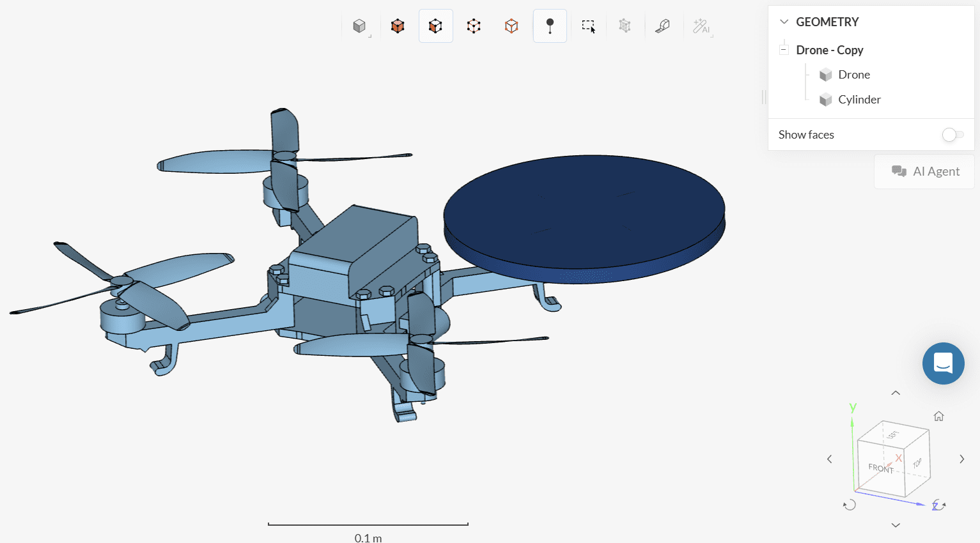Collapse the Drone - Copy tree node
This screenshot has width=980, height=543.
tap(784, 50)
